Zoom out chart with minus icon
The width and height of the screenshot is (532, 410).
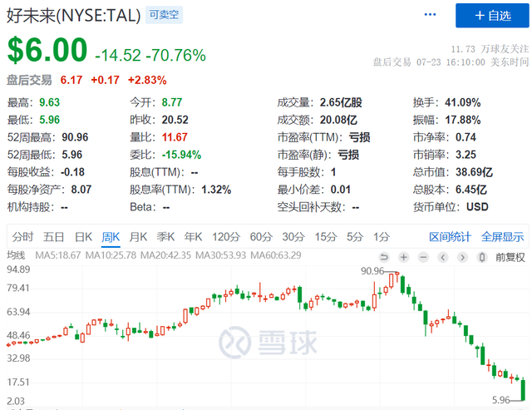click(423, 257)
